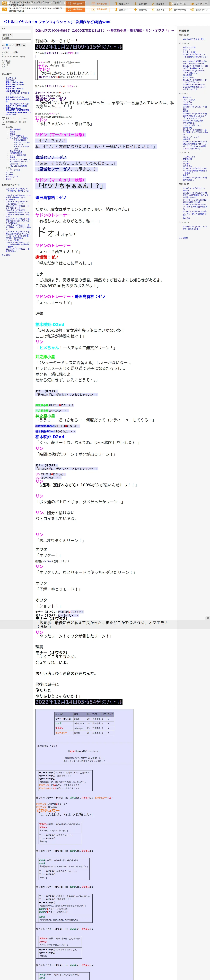Open トップページ in the menu
Screen dimensions: 210x980
click(11, 78)
